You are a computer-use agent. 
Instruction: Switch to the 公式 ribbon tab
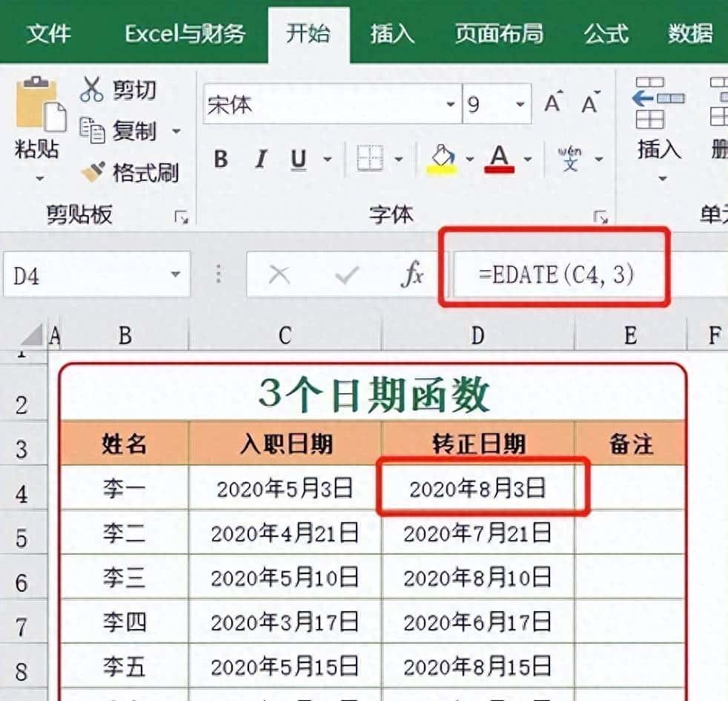(606, 33)
